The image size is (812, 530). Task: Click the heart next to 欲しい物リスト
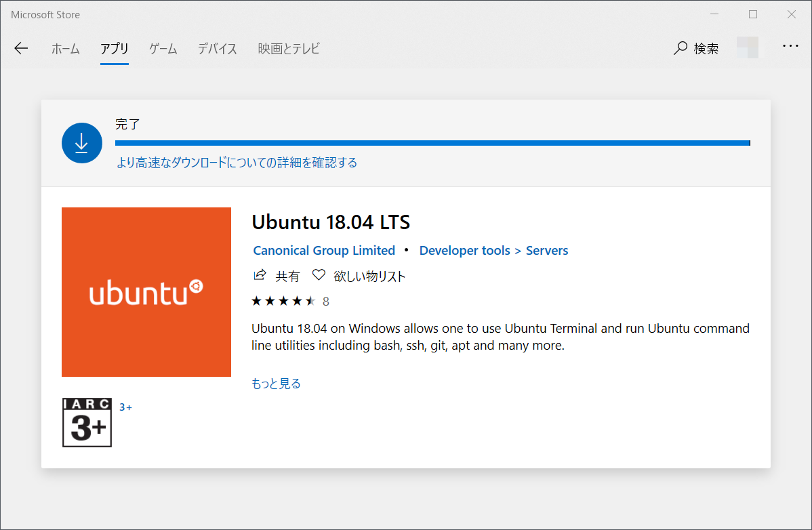tap(318, 275)
